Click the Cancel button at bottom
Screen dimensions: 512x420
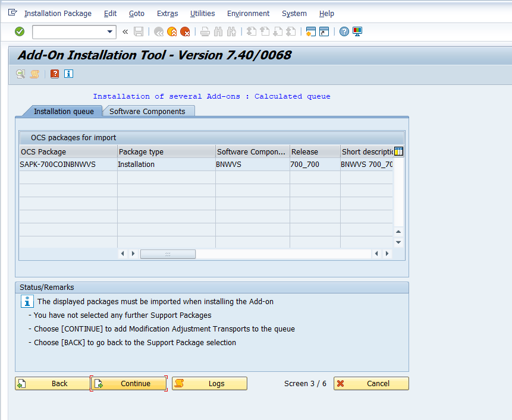(x=371, y=383)
